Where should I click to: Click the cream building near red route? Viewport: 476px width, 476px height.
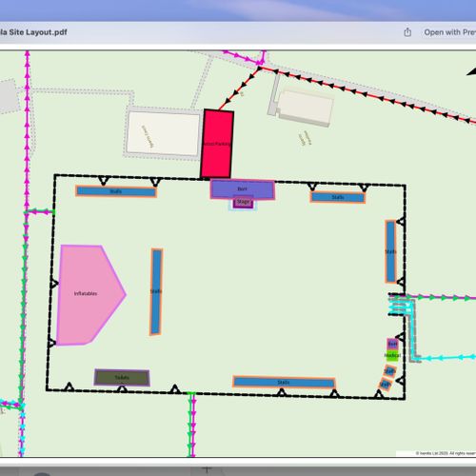coord(306,107)
